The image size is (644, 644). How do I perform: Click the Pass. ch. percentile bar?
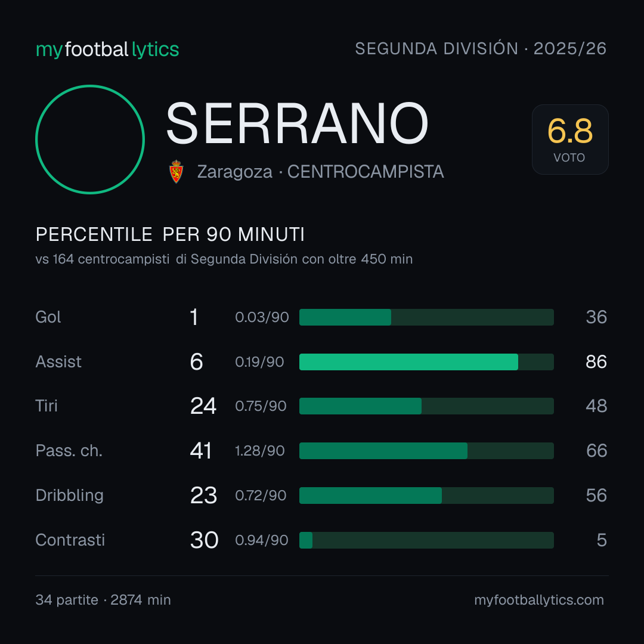click(x=426, y=451)
